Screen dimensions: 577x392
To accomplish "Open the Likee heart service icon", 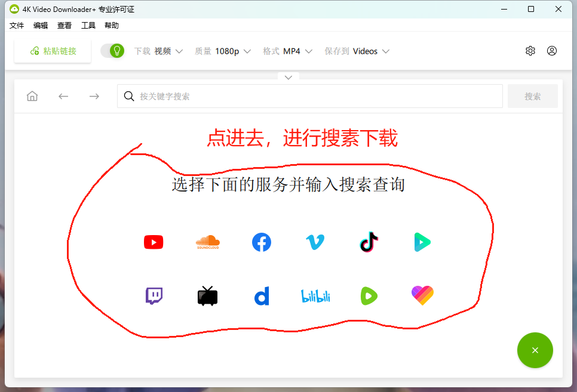I will point(422,296).
